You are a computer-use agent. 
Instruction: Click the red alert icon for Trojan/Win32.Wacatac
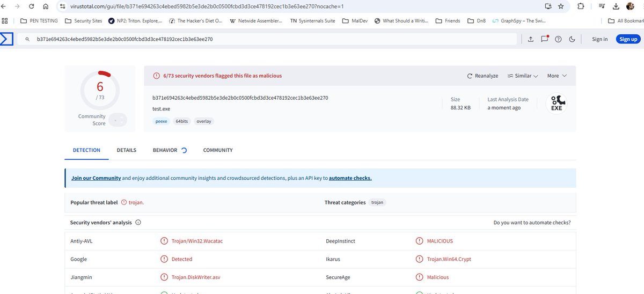(x=164, y=241)
